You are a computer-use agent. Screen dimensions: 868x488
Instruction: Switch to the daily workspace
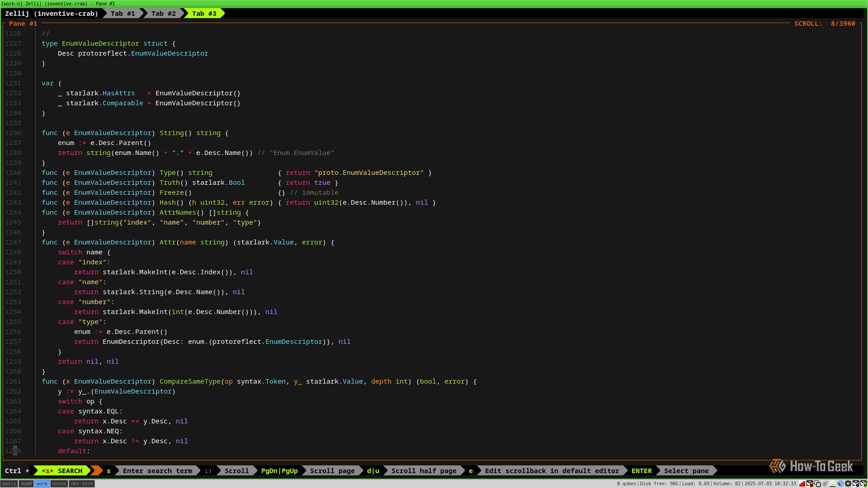(x=9, y=483)
